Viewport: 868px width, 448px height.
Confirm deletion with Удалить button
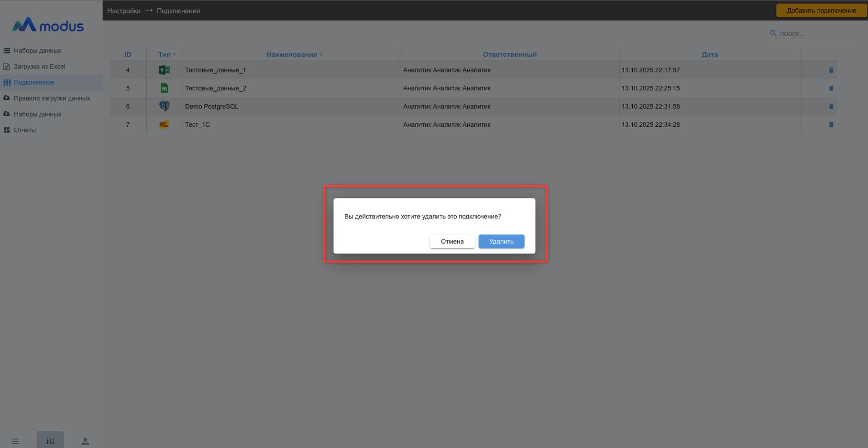501,241
